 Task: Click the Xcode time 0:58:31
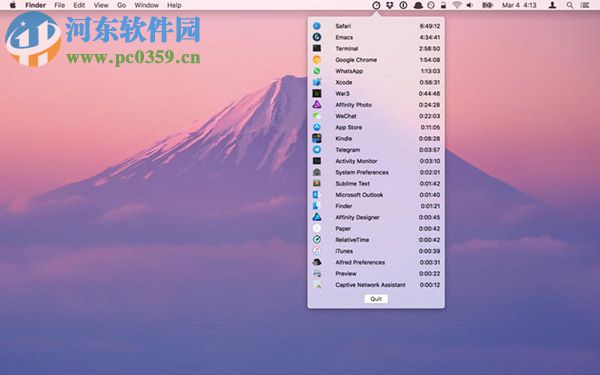click(430, 82)
